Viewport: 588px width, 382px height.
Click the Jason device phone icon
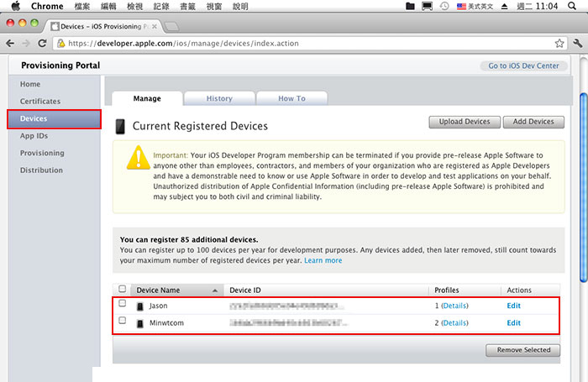(140, 306)
